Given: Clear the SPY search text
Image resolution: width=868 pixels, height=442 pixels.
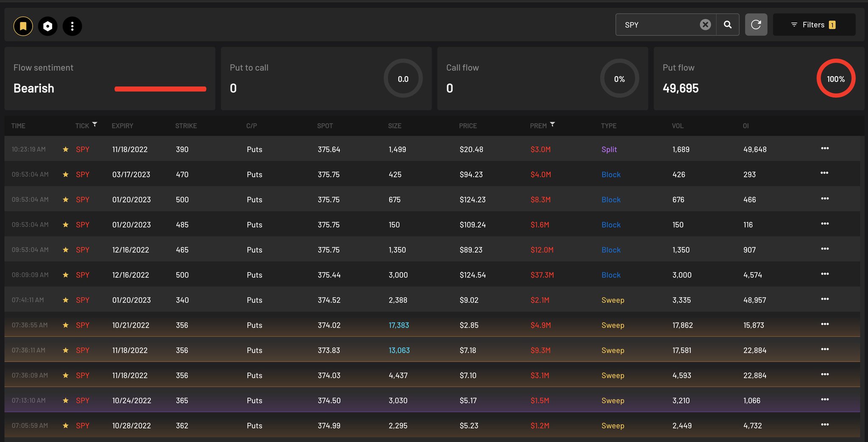Looking at the screenshot, I should click(705, 25).
